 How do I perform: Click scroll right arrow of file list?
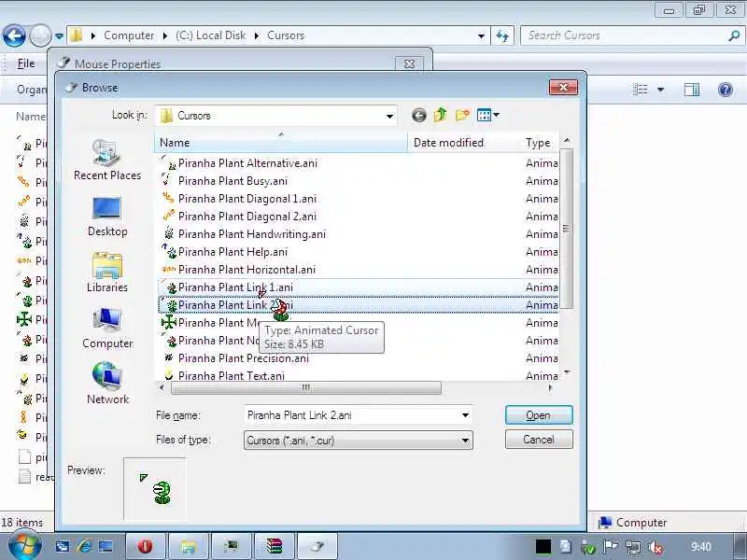(551, 387)
